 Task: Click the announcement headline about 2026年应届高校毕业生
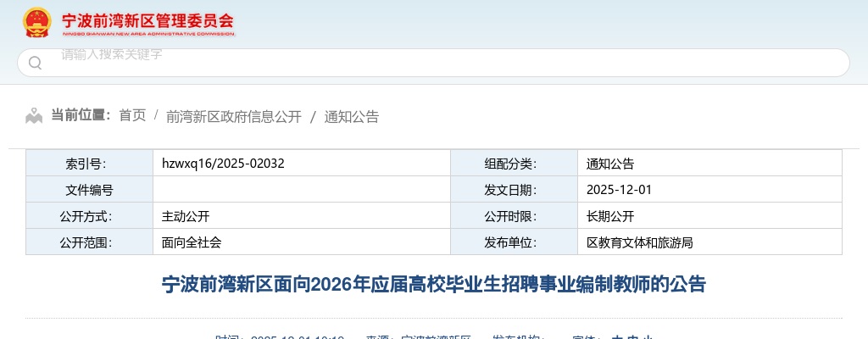[434, 284]
